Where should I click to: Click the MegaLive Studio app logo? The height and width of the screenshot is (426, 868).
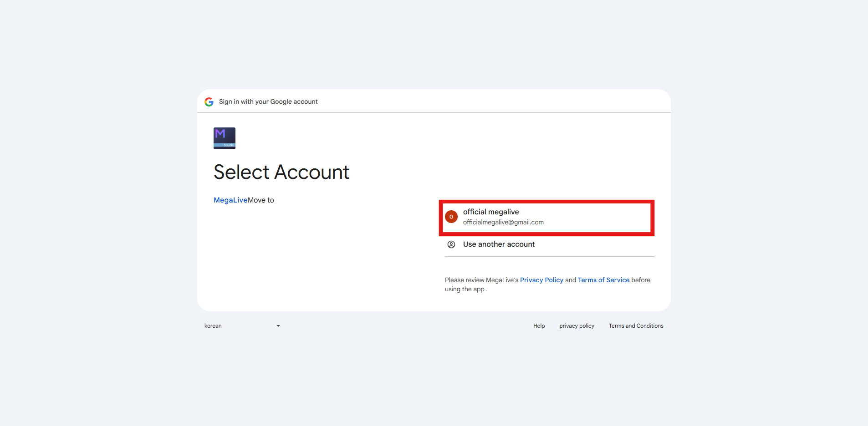click(225, 138)
